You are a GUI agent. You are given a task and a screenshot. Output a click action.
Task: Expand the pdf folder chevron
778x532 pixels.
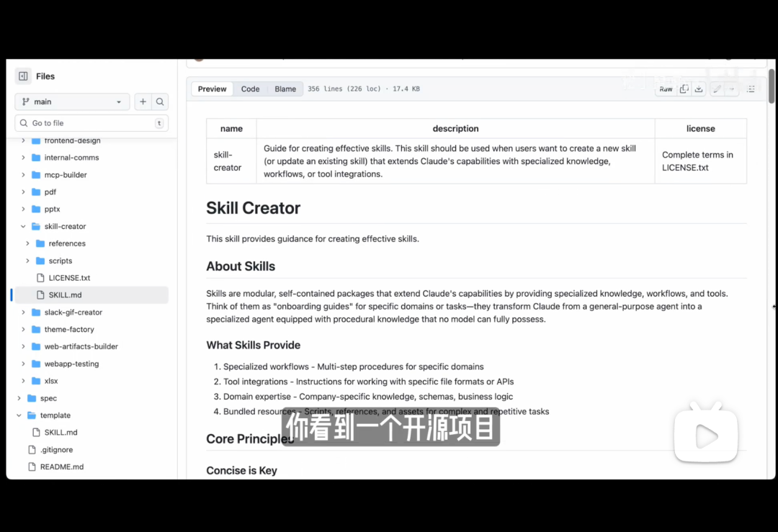23,192
